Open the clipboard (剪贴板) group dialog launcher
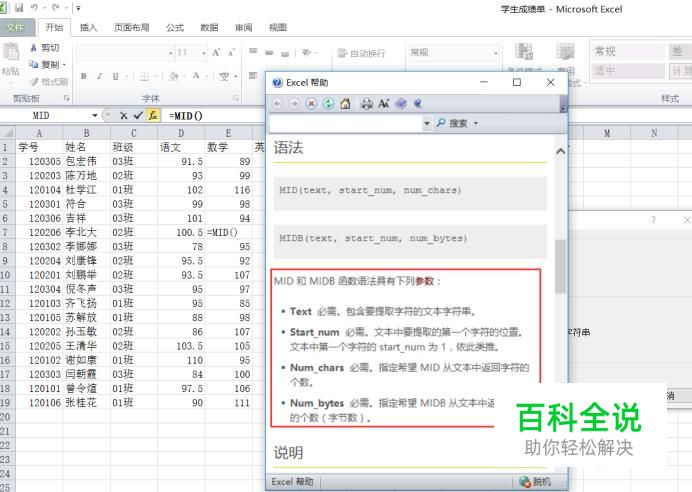Viewport: 692px width, 492px height. [67, 98]
